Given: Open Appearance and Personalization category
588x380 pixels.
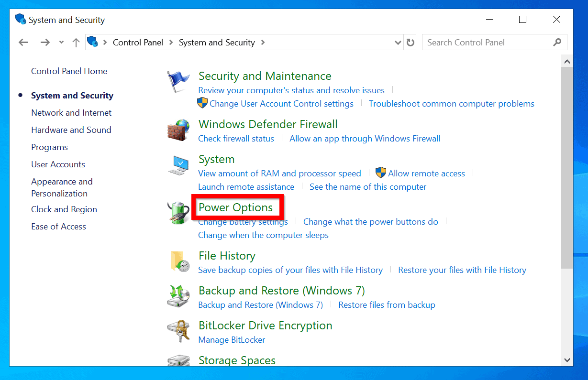Looking at the screenshot, I should pyautogui.click(x=62, y=187).
